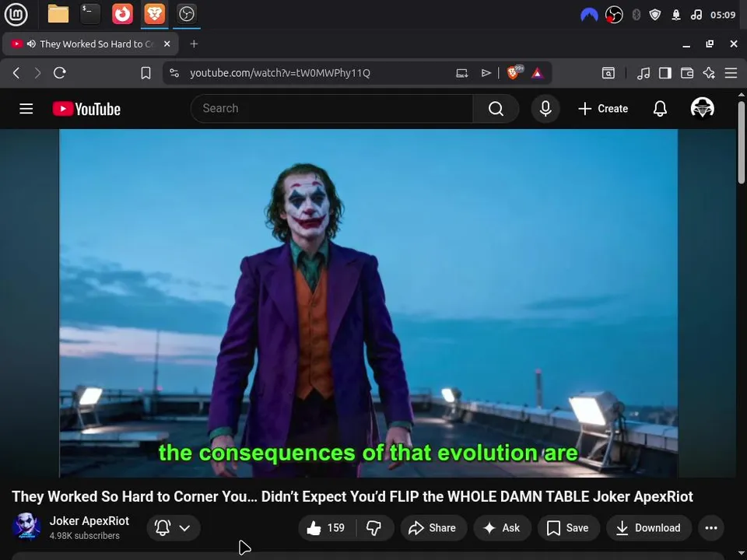
Task: Click the YouTube Search input field
Action: tap(331, 109)
